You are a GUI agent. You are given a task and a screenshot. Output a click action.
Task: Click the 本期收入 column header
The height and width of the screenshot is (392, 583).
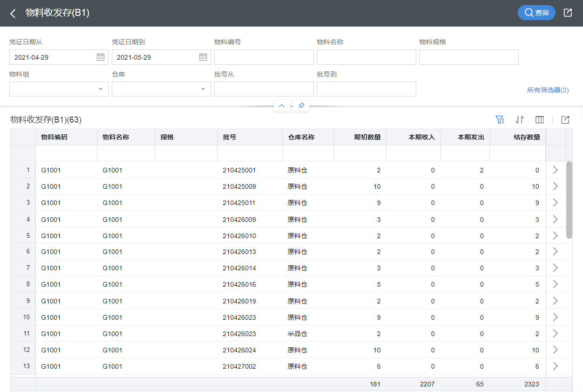(413, 137)
